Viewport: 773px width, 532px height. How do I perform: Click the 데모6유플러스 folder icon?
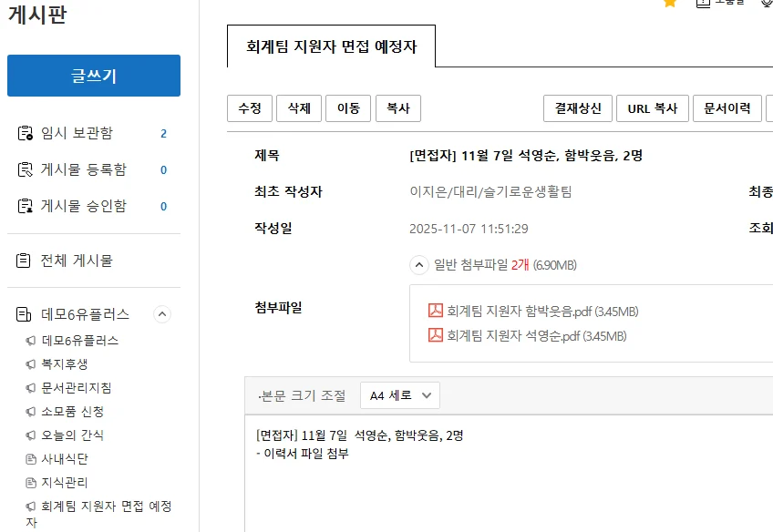(25, 314)
